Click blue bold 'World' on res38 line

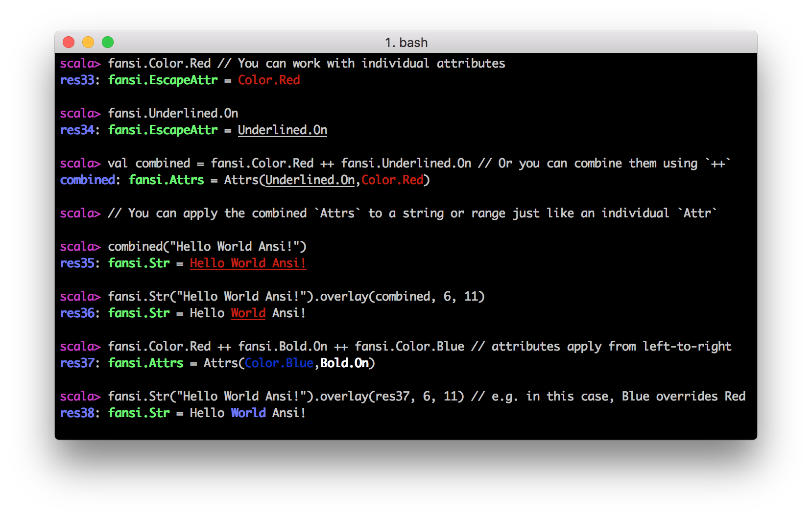pyautogui.click(x=248, y=413)
